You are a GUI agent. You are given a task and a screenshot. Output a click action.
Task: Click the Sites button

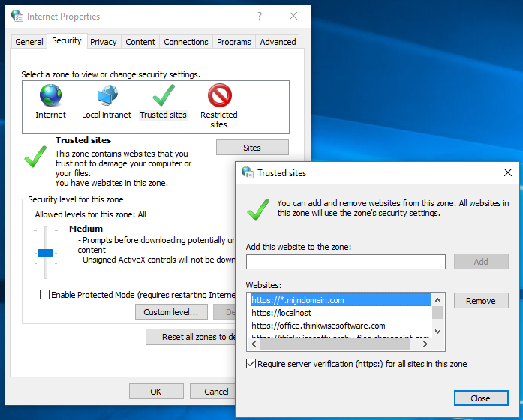(x=252, y=148)
